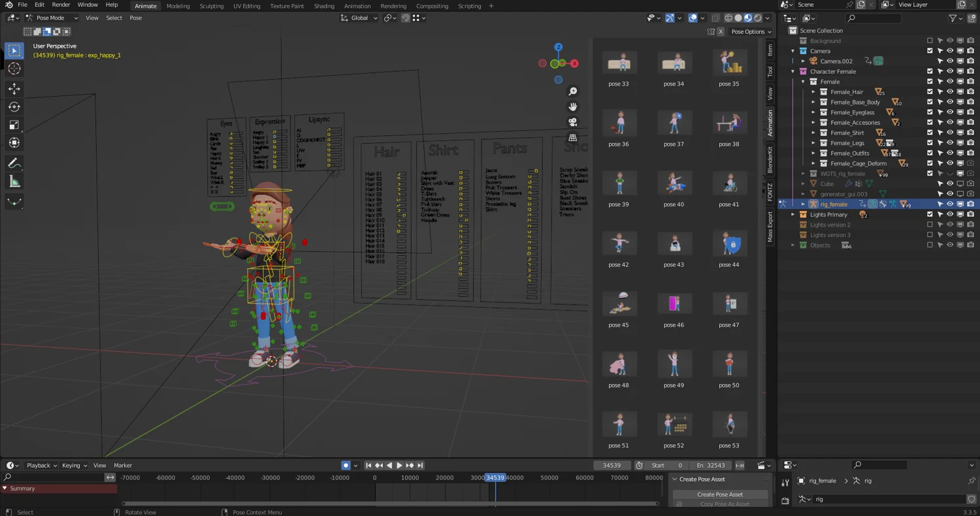Open the Pose menu in header
Image resolution: width=980 pixels, height=516 pixels.
pos(135,18)
